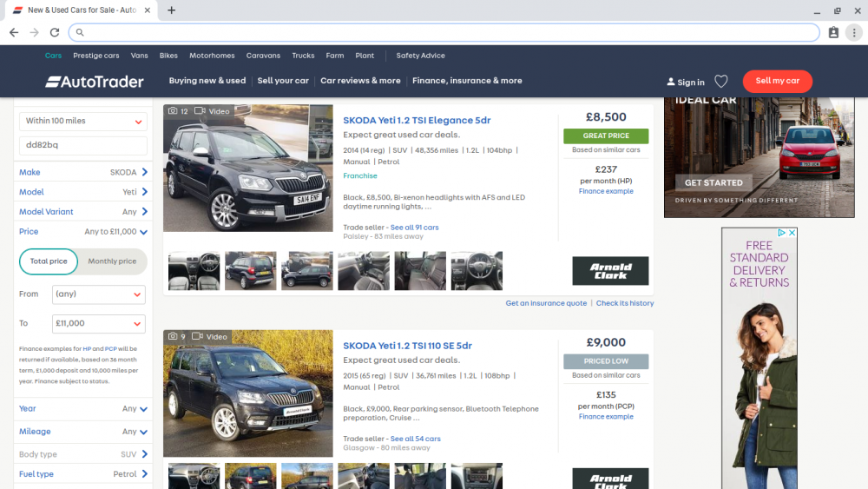
Task: Close the delivery advertisement with X icon
Action: [792, 233]
